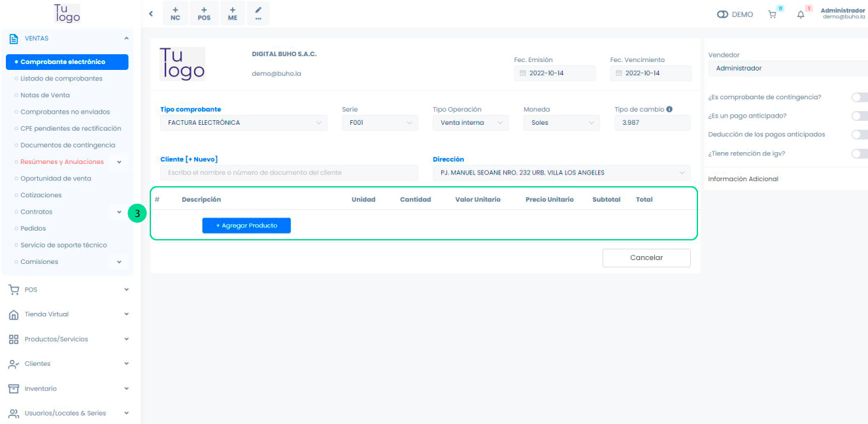
Task: Click the Cliente search input field
Action: (x=288, y=172)
